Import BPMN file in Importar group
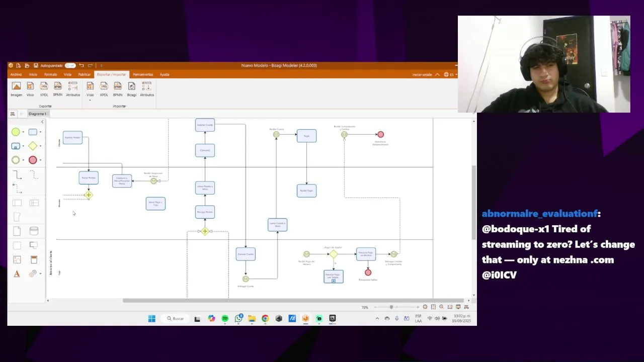Viewport: 644px width, 362px height. pos(118,89)
